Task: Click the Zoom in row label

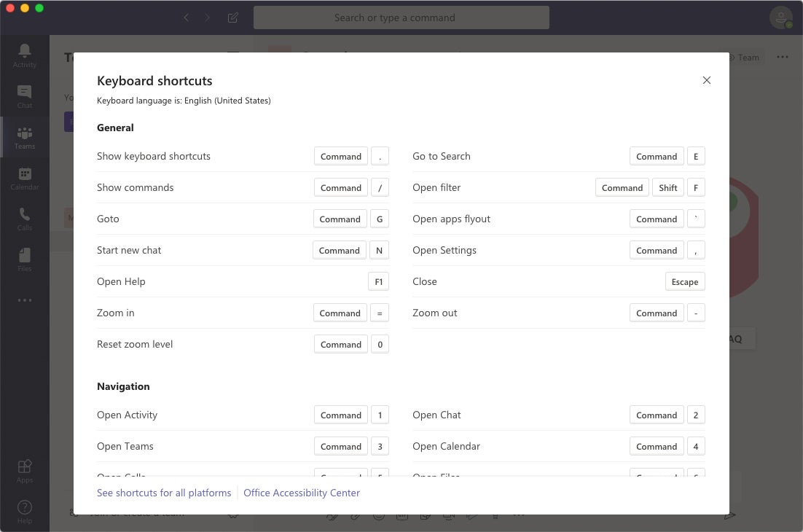Action: click(x=116, y=313)
